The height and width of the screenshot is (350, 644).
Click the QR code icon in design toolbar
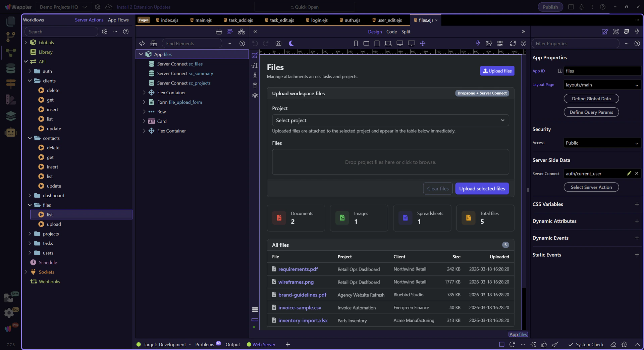tap(500, 43)
